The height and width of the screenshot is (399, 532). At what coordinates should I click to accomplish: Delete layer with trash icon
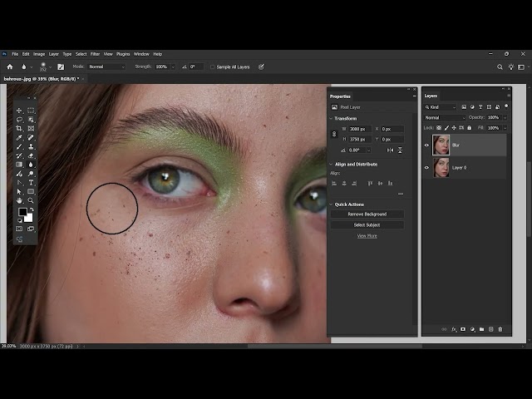pos(500,329)
